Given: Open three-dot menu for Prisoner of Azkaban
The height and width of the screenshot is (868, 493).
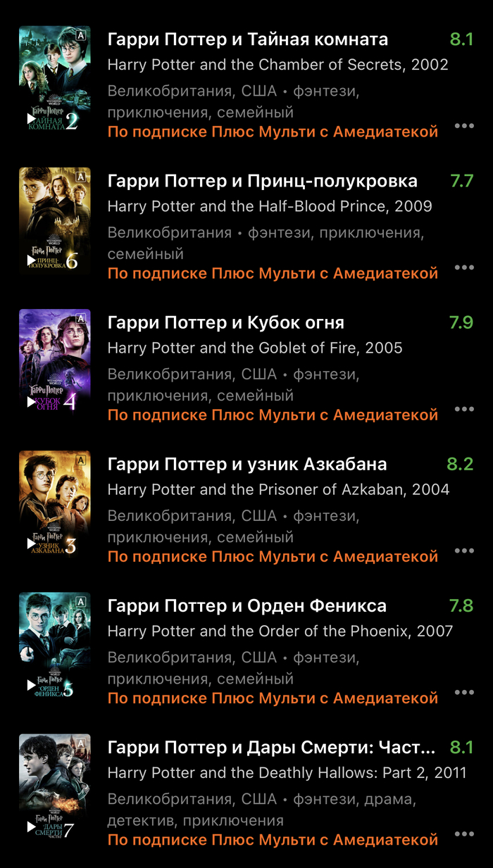Looking at the screenshot, I should point(464,551).
